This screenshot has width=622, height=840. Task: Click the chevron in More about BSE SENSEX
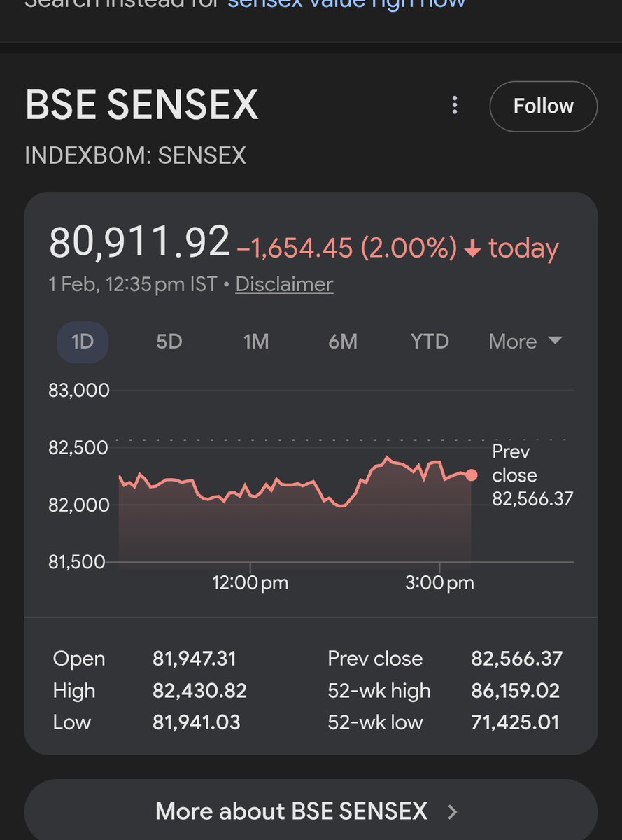point(453,812)
